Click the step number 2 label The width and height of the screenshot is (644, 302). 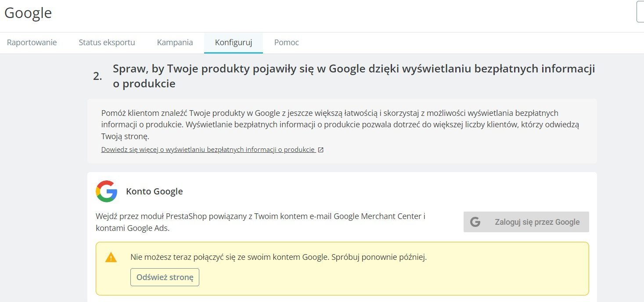pos(97,76)
